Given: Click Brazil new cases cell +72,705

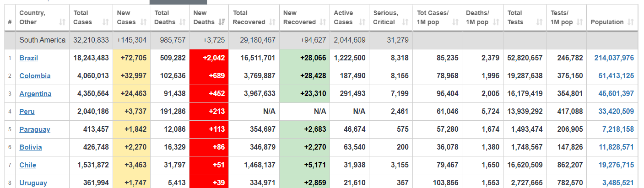Looking at the screenshot, I should [132, 58].
